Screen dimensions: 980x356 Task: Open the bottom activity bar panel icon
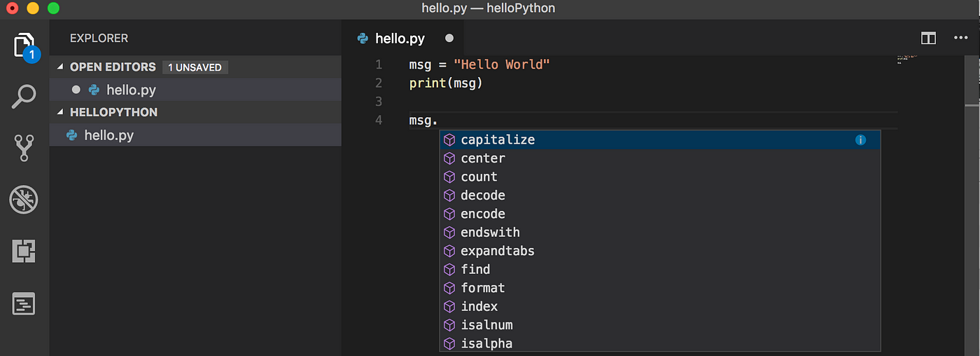tap(24, 304)
